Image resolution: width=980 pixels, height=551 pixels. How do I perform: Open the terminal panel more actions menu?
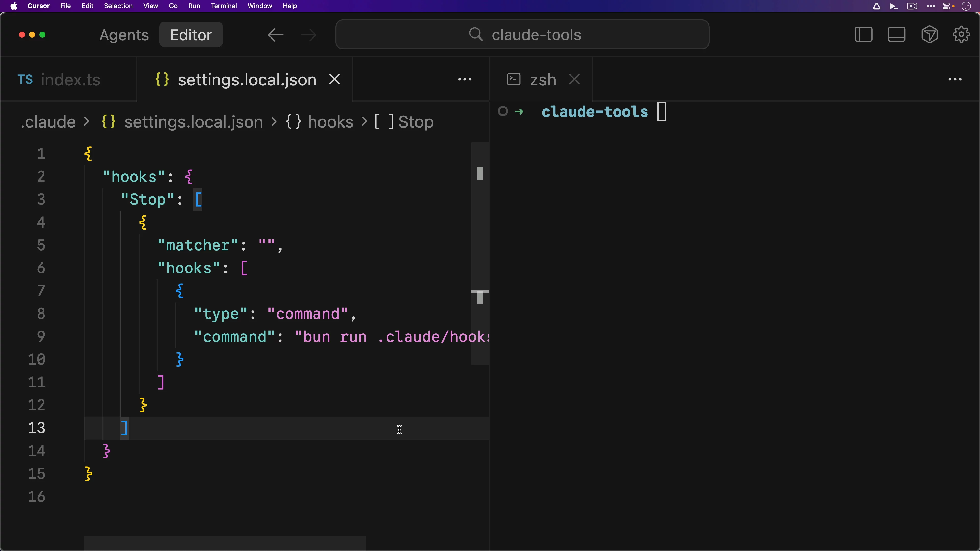click(954, 80)
